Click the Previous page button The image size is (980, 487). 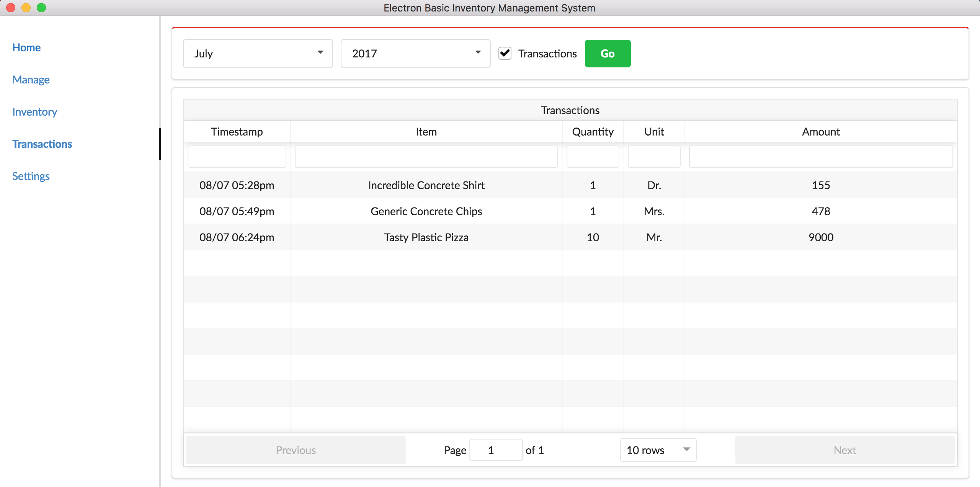tap(296, 450)
